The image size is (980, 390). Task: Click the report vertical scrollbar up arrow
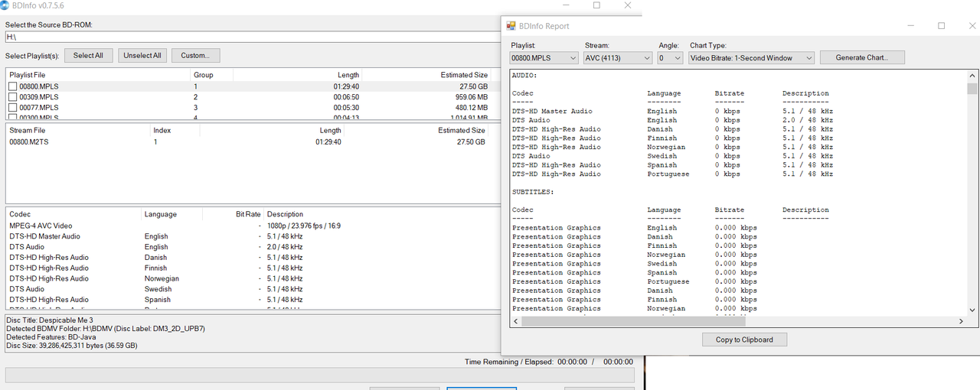point(972,76)
